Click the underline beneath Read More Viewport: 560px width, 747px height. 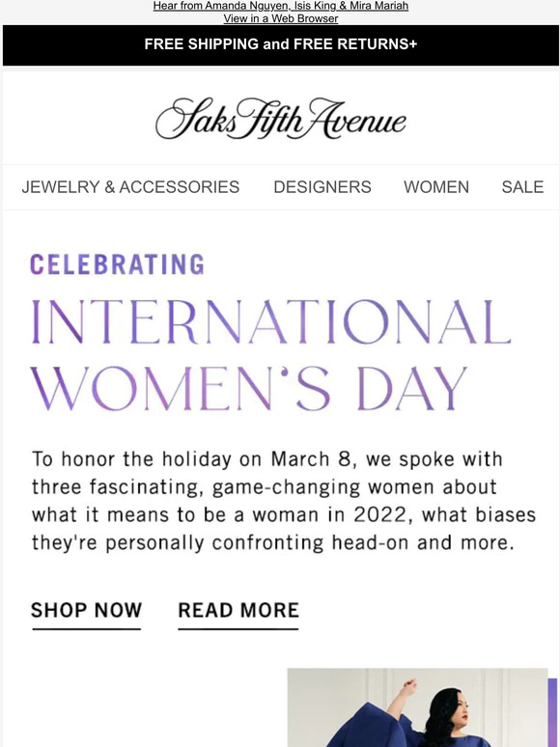tap(238, 629)
